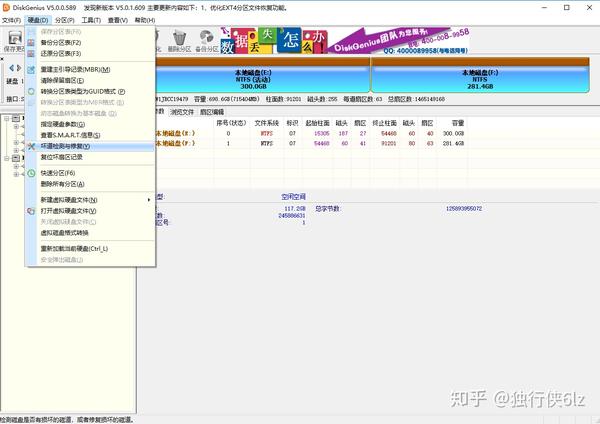Click the 标识 column header
The image size is (600, 424).
pos(292,123)
